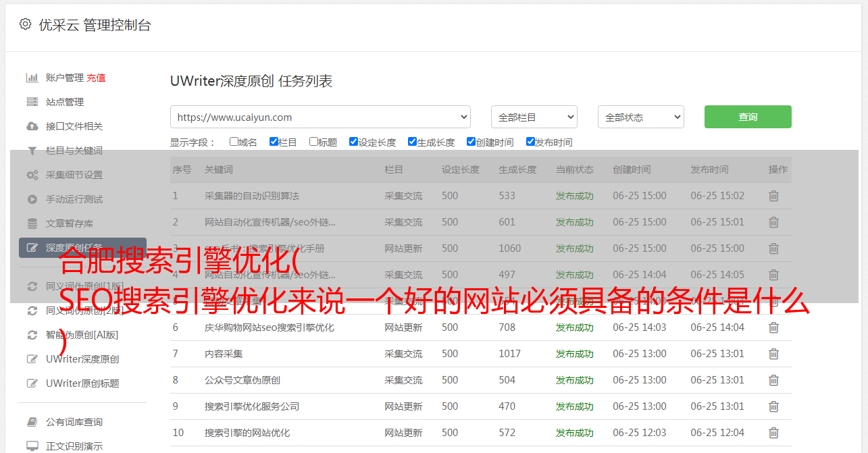Viewport: 868px width, 453px height.
Task: Open the site URL dropdown
Action: (320, 117)
